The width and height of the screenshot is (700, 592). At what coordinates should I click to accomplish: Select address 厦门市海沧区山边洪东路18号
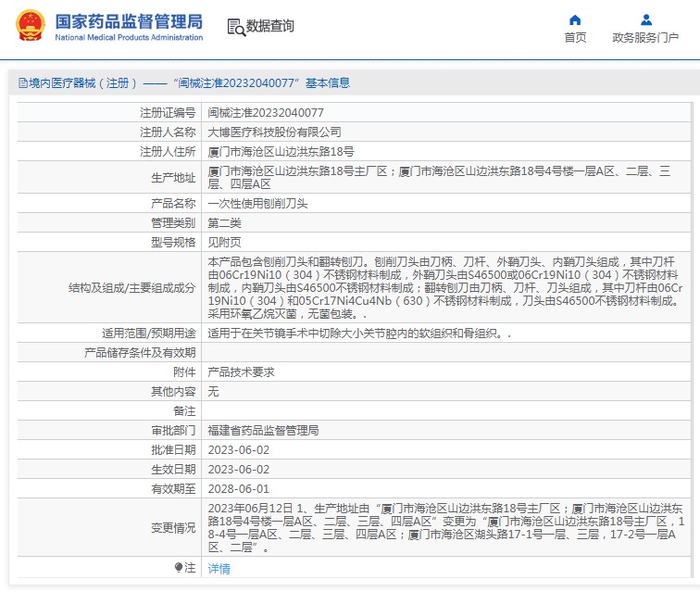281,151
